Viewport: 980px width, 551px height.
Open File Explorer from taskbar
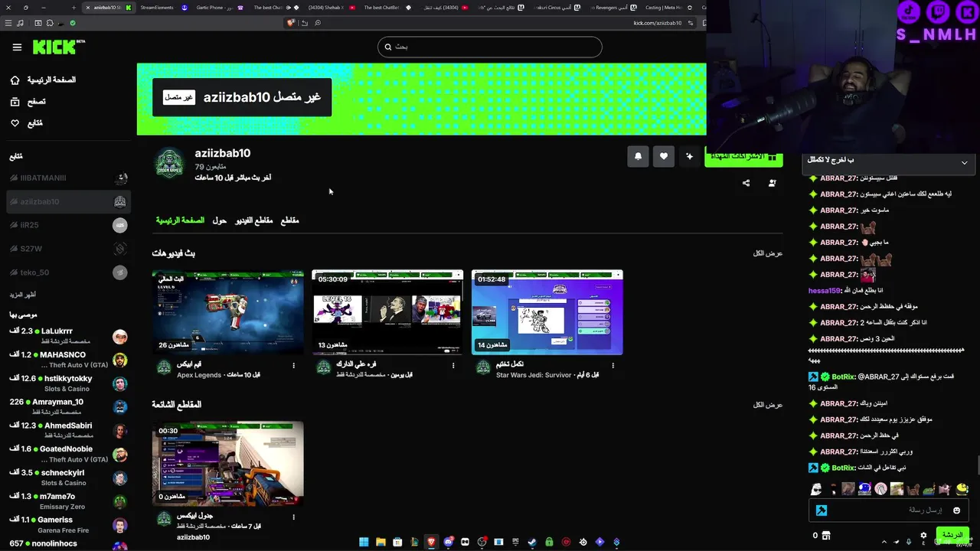coord(381,542)
